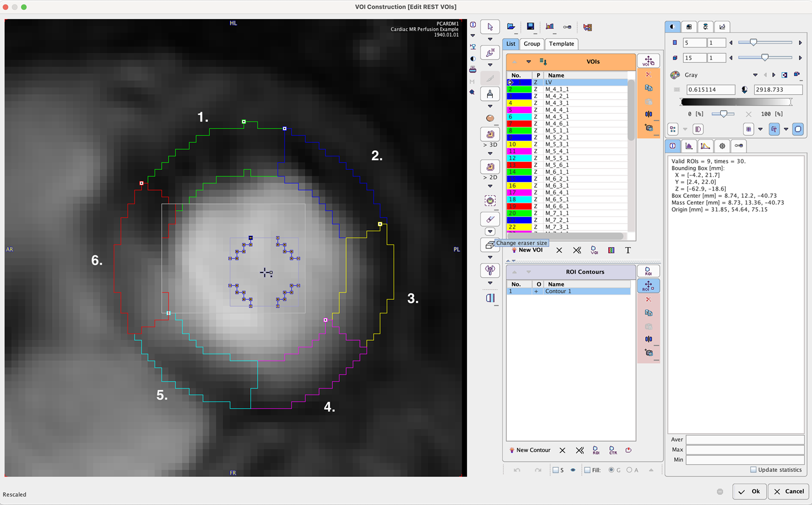Click the New VOI button

coord(526,250)
